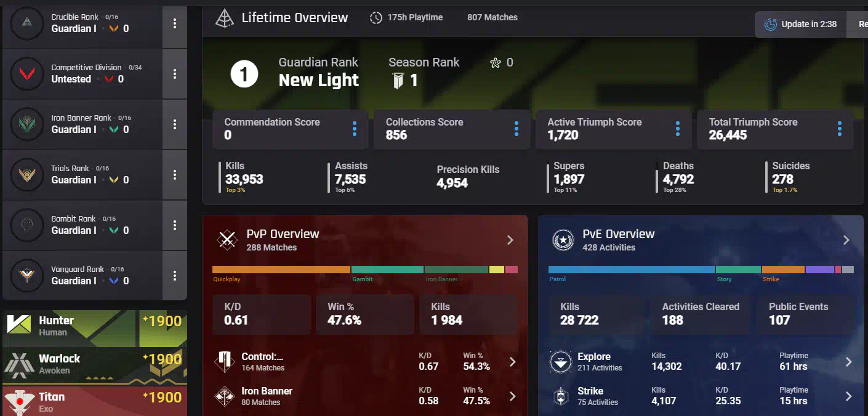Click the Precision Kills value 4,954
This screenshot has width=868, height=416.
pyautogui.click(x=452, y=183)
